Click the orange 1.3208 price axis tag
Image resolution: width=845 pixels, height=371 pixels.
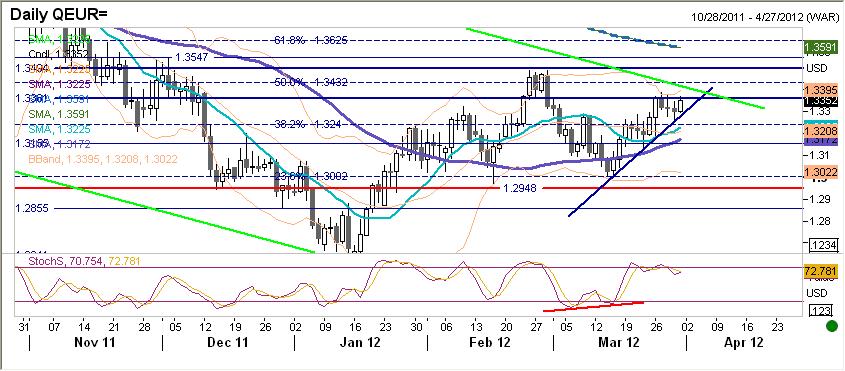point(820,131)
